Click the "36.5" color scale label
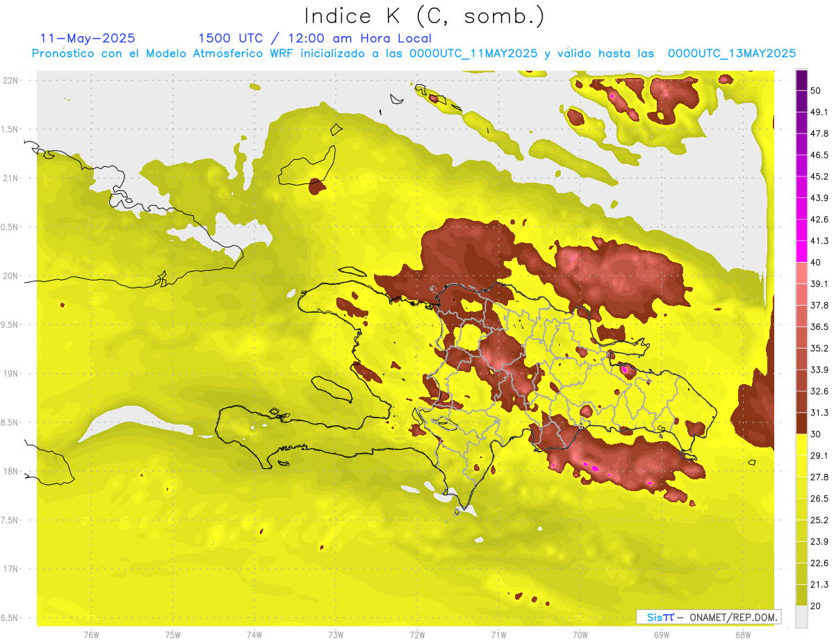 tap(819, 327)
